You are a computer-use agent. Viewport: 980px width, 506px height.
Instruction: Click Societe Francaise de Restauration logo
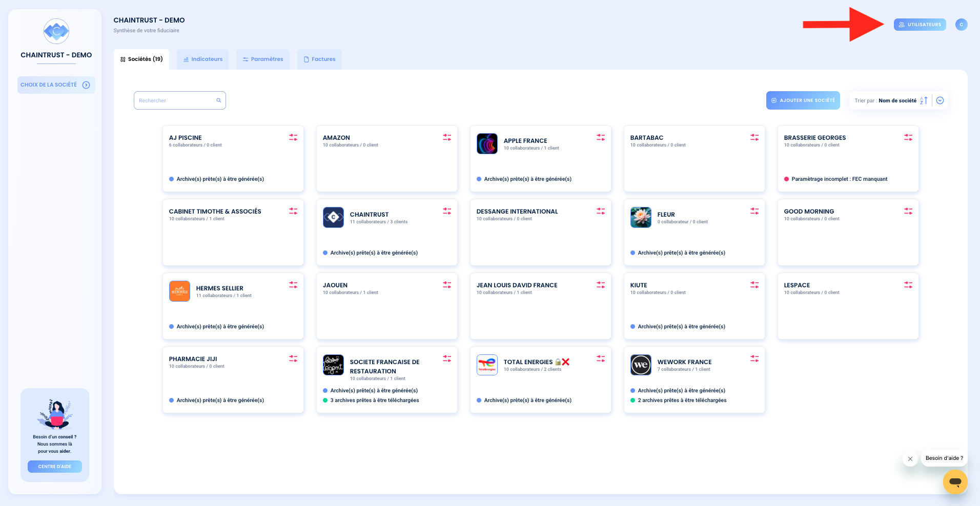coord(333,365)
